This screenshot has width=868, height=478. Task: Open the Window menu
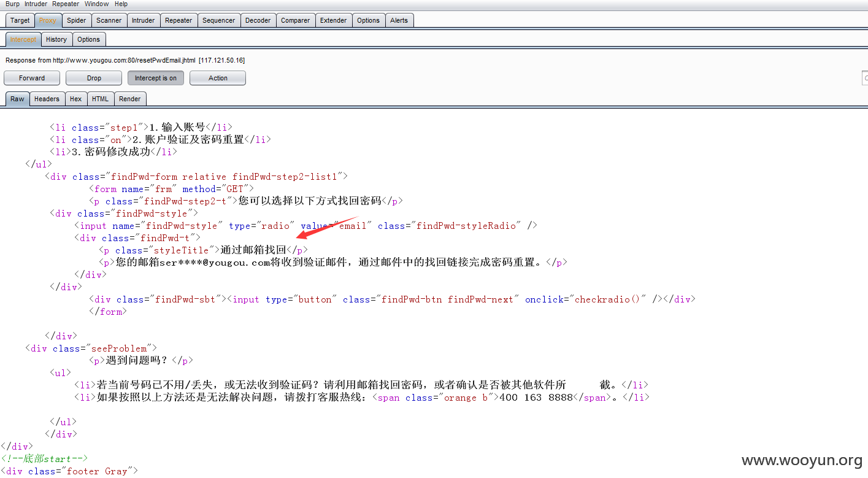96,4
